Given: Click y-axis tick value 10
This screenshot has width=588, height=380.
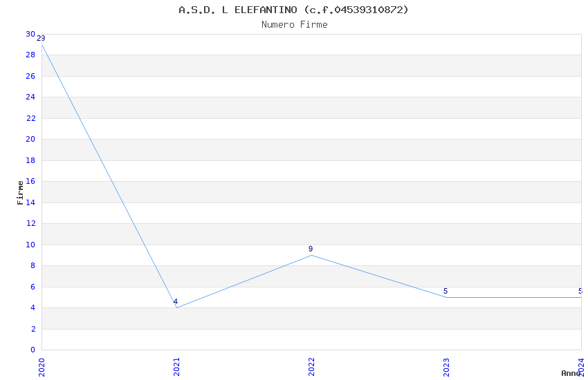Looking at the screenshot, I should (30, 245).
